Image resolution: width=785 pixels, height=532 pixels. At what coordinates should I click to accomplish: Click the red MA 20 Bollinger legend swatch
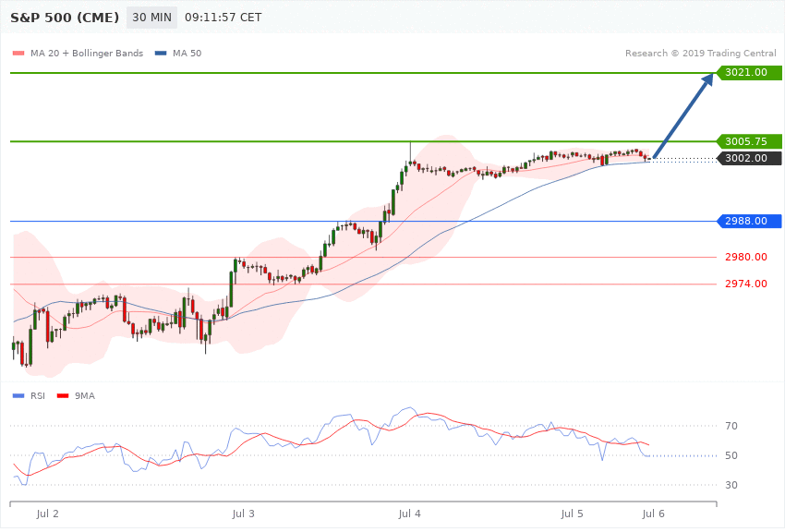pos(18,53)
